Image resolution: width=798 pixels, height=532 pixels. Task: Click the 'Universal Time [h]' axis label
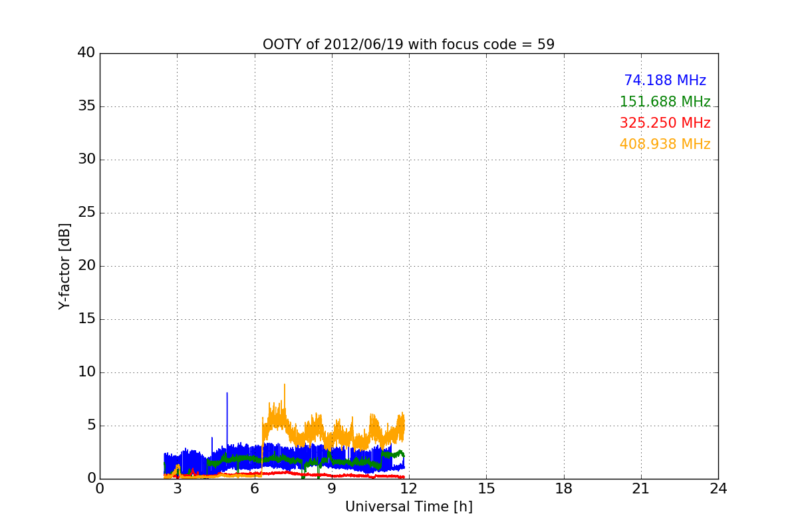(x=408, y=507)
